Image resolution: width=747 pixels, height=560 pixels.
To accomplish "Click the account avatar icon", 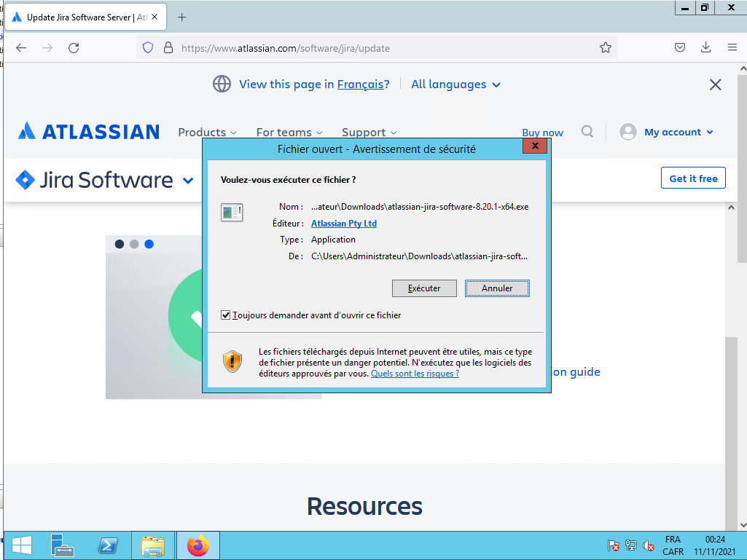I will pyautogui.click(x=628, y=132).
